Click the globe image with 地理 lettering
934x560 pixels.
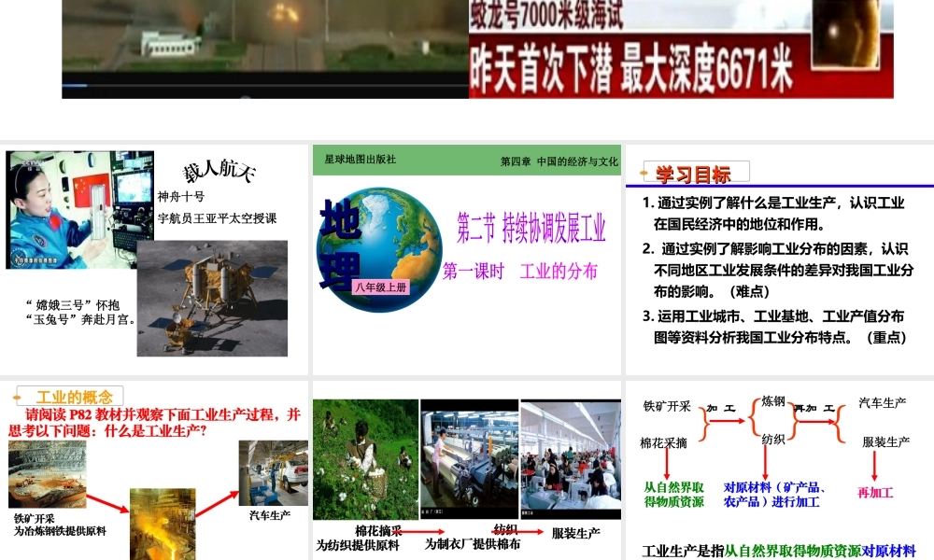pyautogui.click(x=379, y=249)
